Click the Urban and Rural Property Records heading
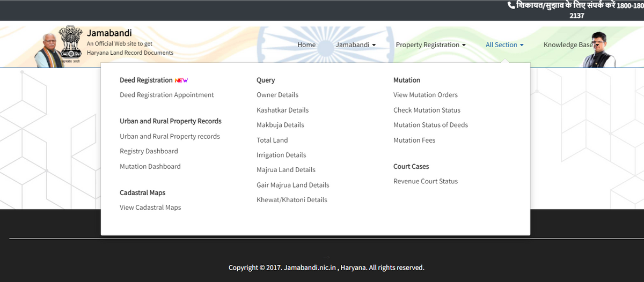Viewport: 644px width, 282px height. click(x=171, y=121)
